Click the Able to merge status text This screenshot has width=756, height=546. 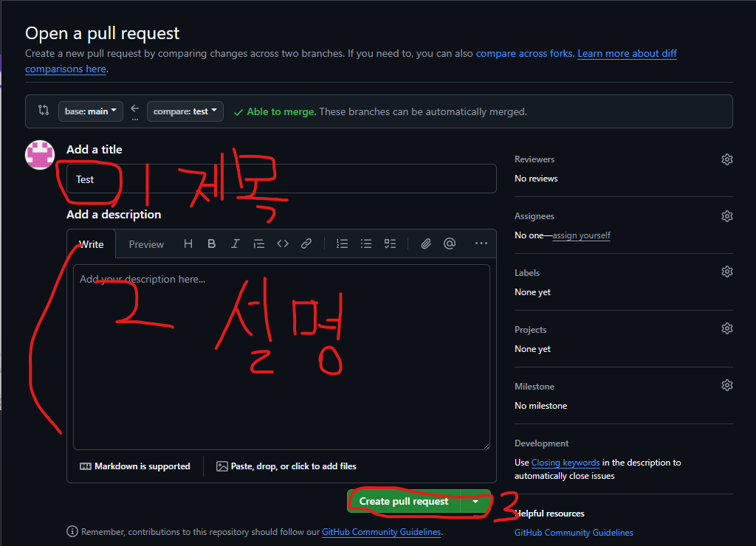coord(281,112)
